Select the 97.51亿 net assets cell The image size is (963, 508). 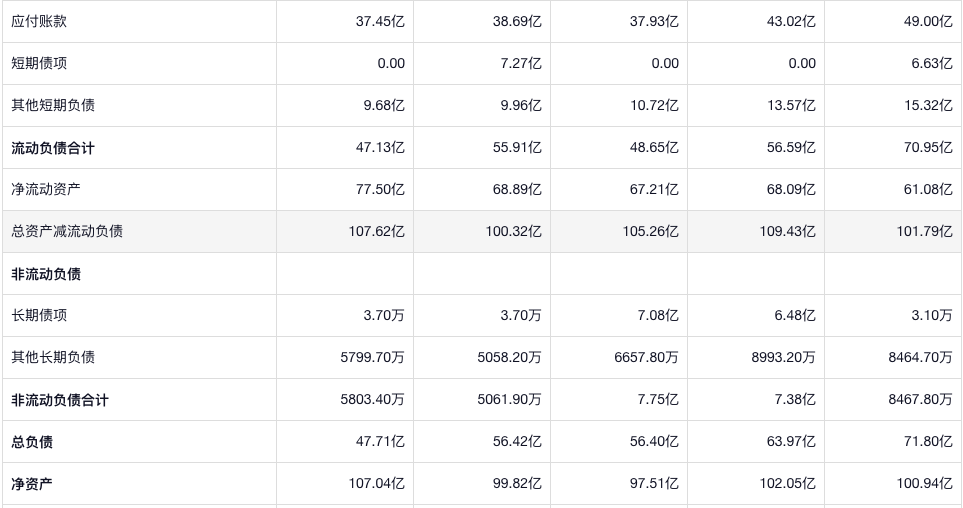654,484
